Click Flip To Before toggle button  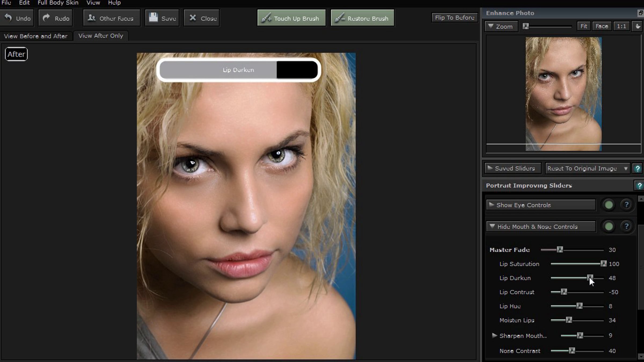click(x=455, y=18)
